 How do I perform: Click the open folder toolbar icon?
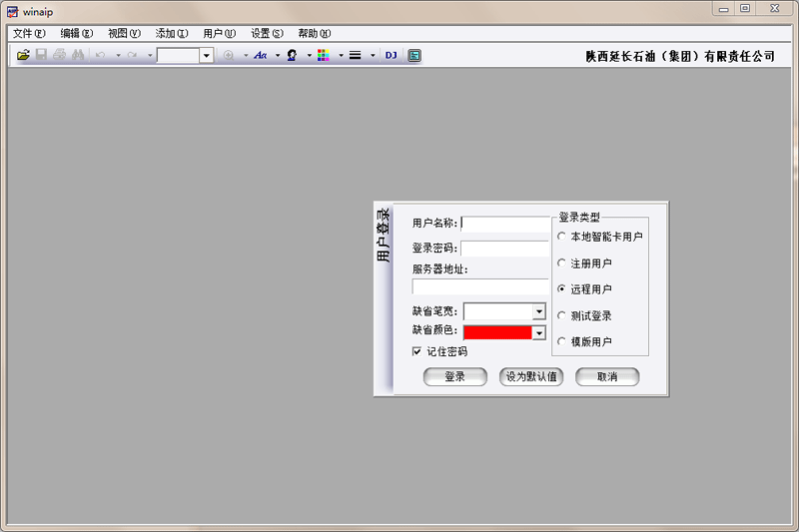click(x=23, y=56)
